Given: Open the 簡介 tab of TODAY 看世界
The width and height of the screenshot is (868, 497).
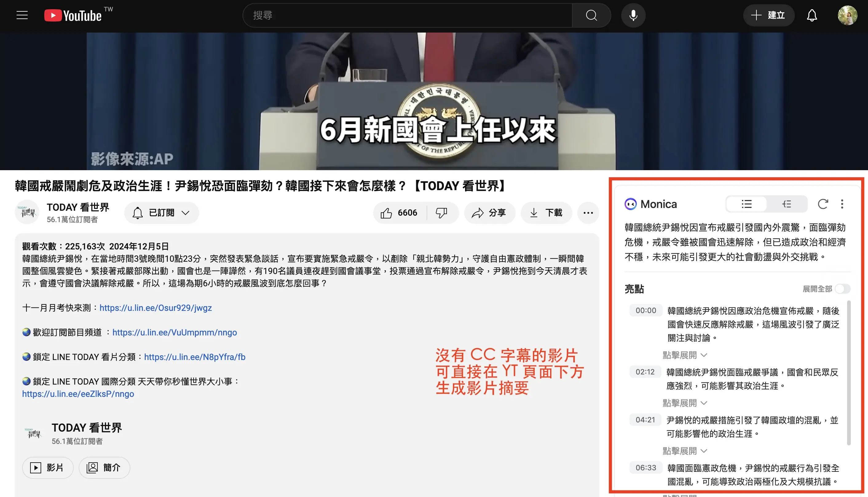Looking at the screenshot, I should (104, 468).
